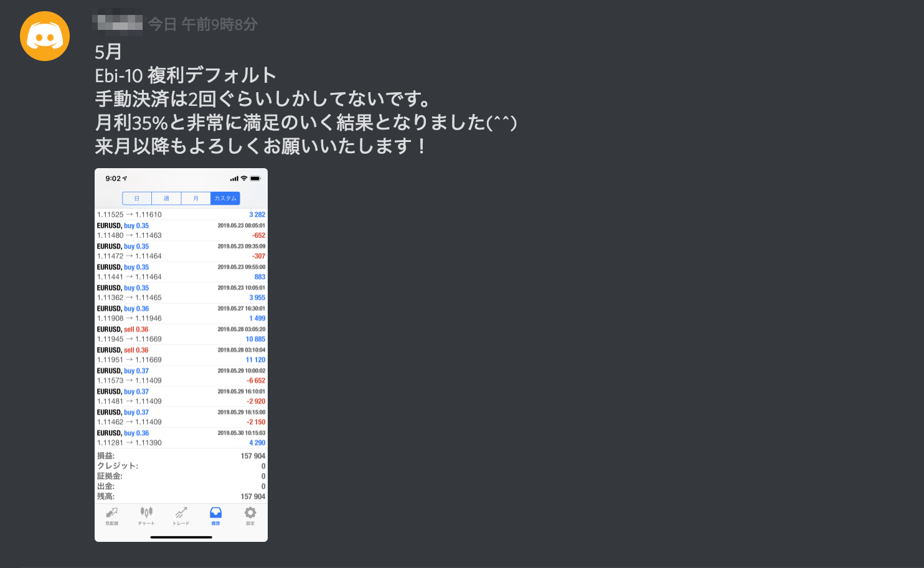
Task: Click the line 来月以降もよろしくお願いいたします!
Action: click(262, 146)
